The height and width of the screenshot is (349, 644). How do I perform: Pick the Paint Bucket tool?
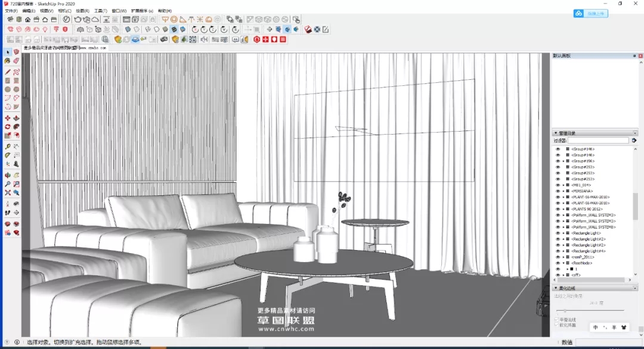click(8, 60)
